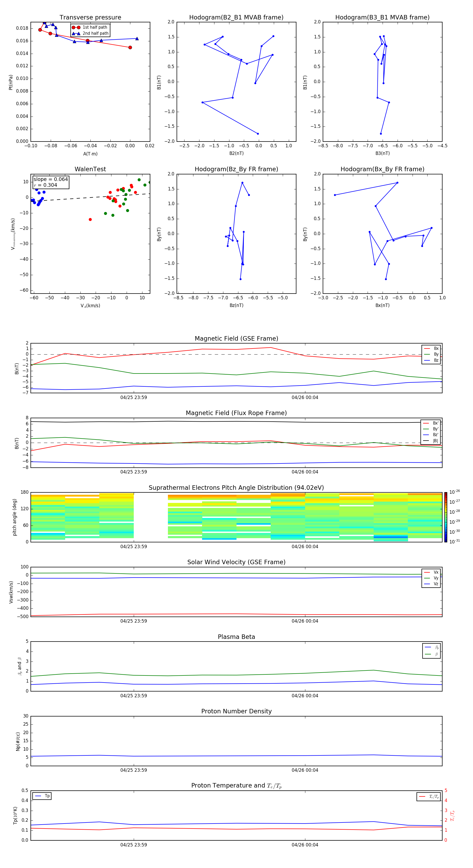Click the 'Proton Number Density' title

coord(236,711)
